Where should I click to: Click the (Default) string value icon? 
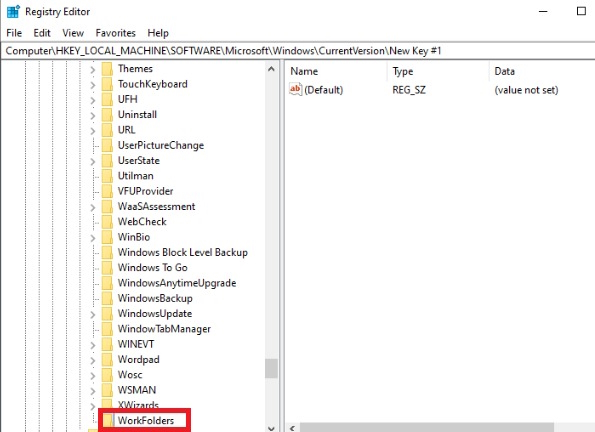tap(295, 90)
